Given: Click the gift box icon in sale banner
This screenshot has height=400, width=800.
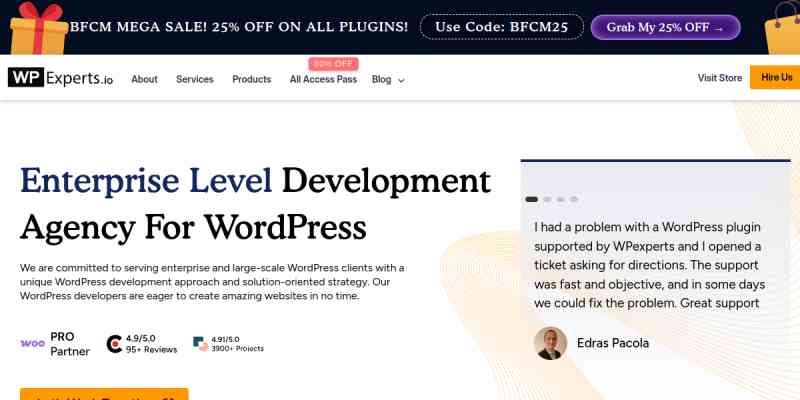Looking at the screenshot, I should tap(34, 26).
